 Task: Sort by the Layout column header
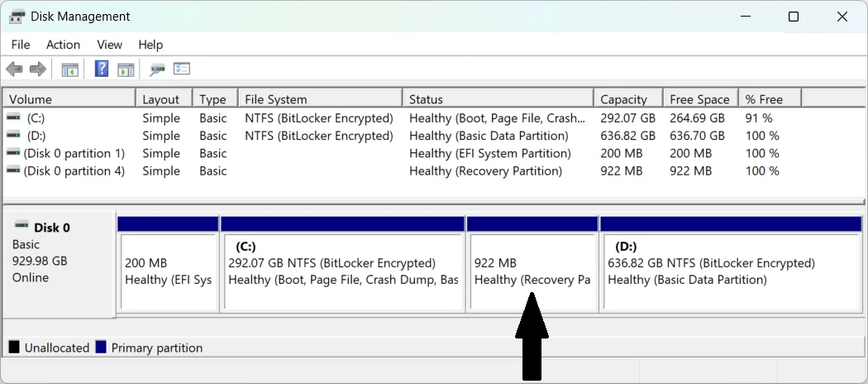pyautogui.click(x=165, y=99)
